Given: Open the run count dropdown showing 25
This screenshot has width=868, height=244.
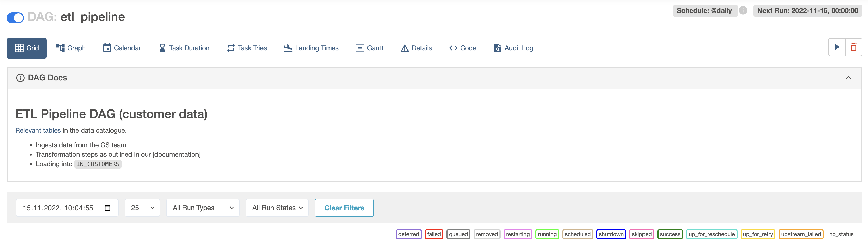Looking at the screenshot, I should click(x=142, y=208).
